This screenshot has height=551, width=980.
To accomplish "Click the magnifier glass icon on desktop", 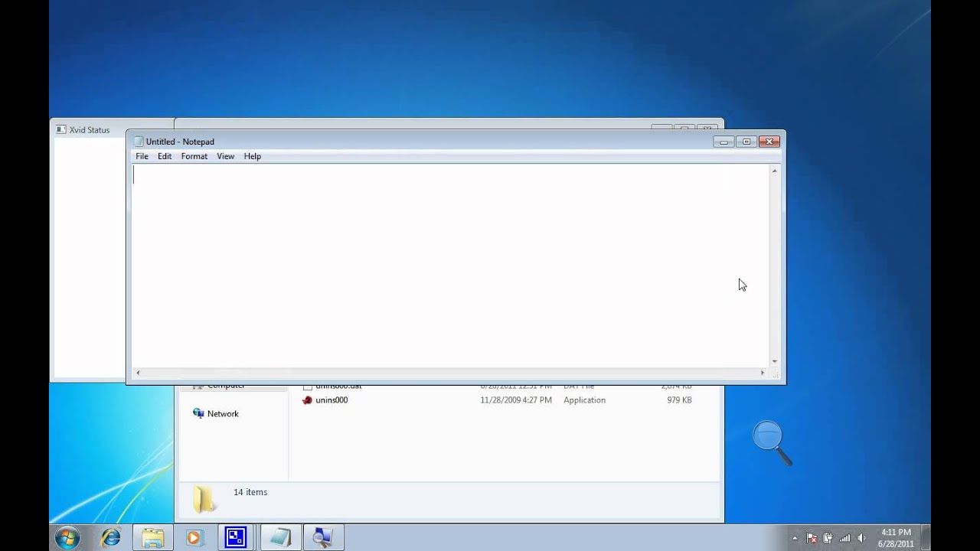I will click(771, 443).
